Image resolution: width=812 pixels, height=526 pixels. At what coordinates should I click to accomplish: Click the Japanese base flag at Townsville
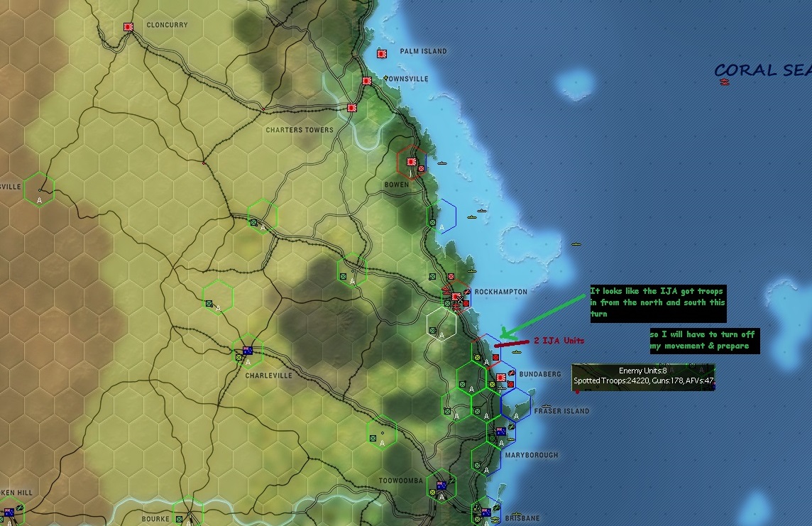point(367,81)
